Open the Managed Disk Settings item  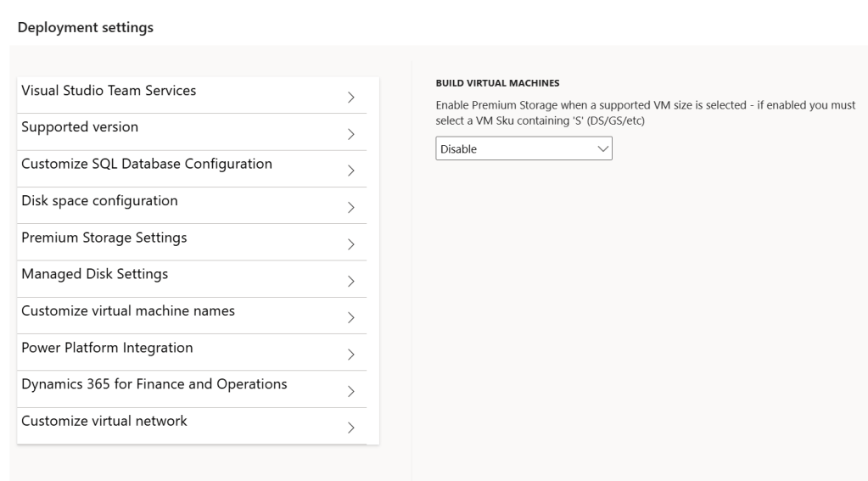tap(95, 274)
